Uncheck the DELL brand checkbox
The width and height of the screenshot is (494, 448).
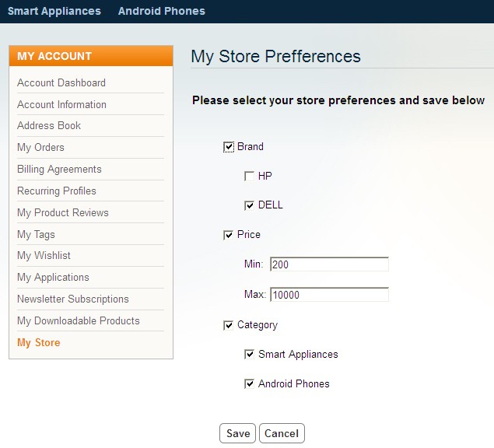point(249,205)
